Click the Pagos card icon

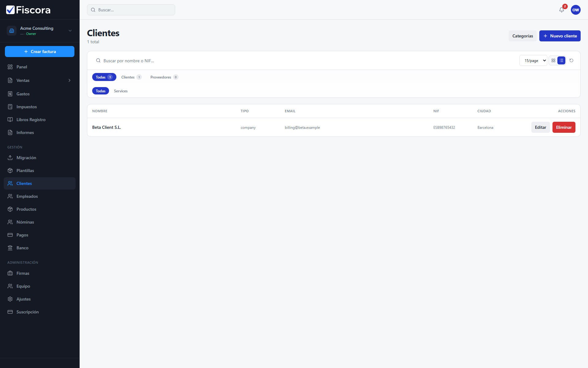click(x=10, y=235)
